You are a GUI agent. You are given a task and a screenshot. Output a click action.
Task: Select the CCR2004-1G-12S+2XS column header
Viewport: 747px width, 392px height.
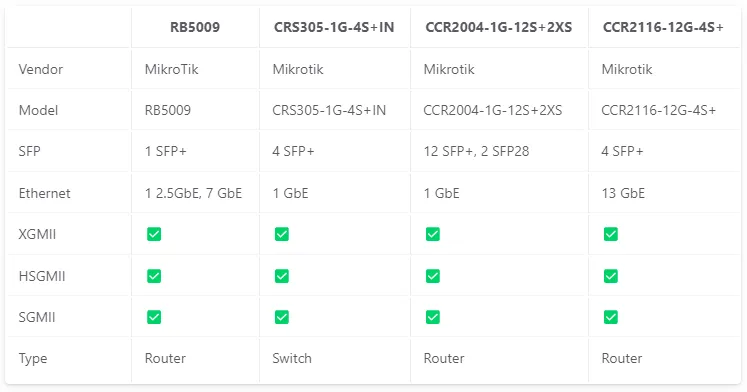point(499,27)
